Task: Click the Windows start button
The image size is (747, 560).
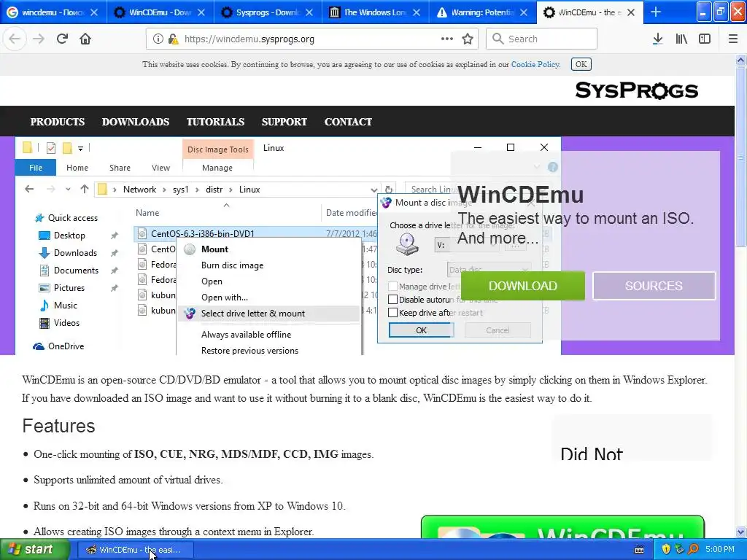Action: pyautogui.click(x=35, y=550)
